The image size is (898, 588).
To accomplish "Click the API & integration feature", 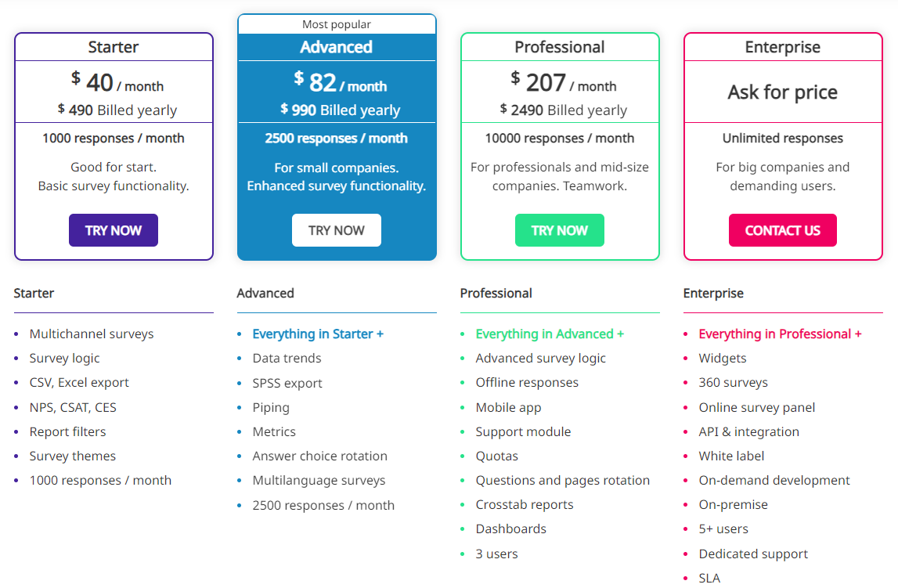I will 748,431.
